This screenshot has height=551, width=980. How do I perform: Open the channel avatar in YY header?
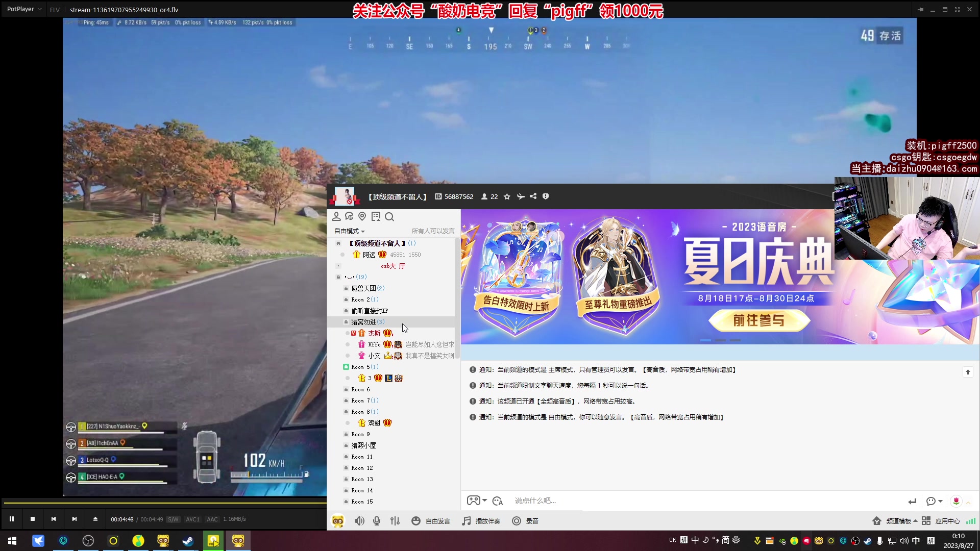tap(345, 196)
